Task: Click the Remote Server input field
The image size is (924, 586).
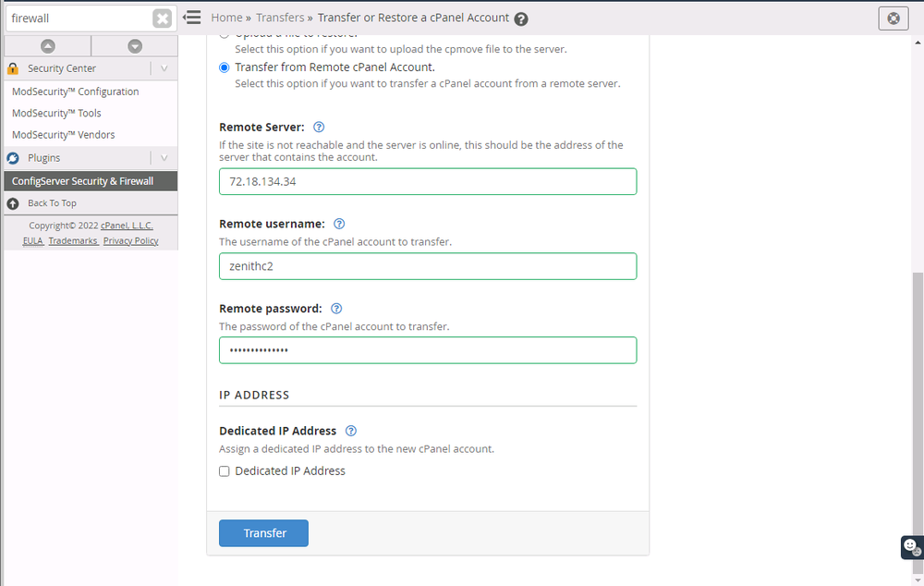Action: [428, 181]
